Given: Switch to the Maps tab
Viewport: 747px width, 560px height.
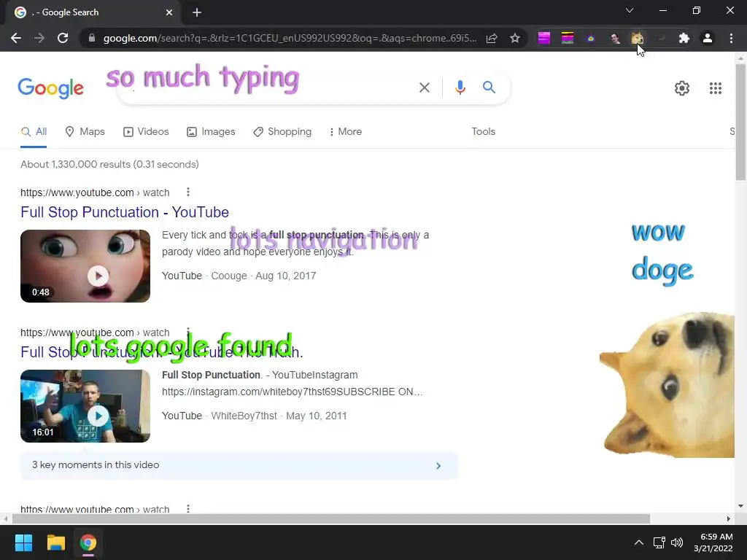Looking at the screenshot, I should tap(85, 132).
